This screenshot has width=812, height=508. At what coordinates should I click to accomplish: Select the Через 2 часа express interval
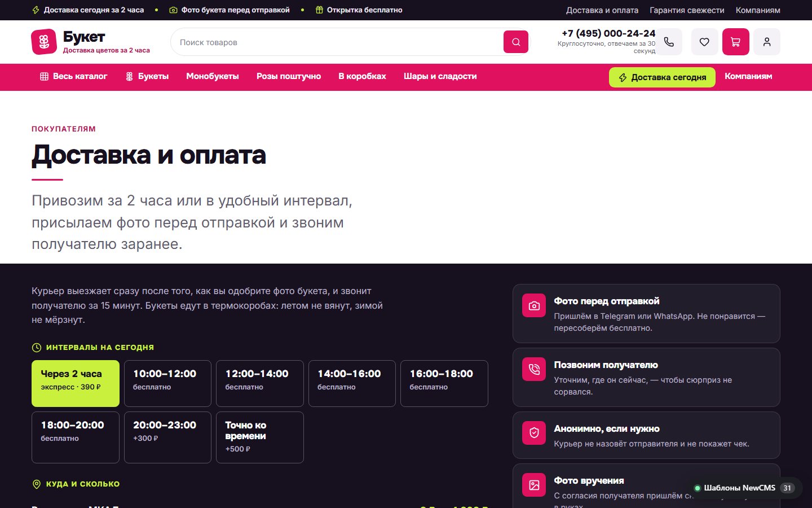(x=76, y=383)
